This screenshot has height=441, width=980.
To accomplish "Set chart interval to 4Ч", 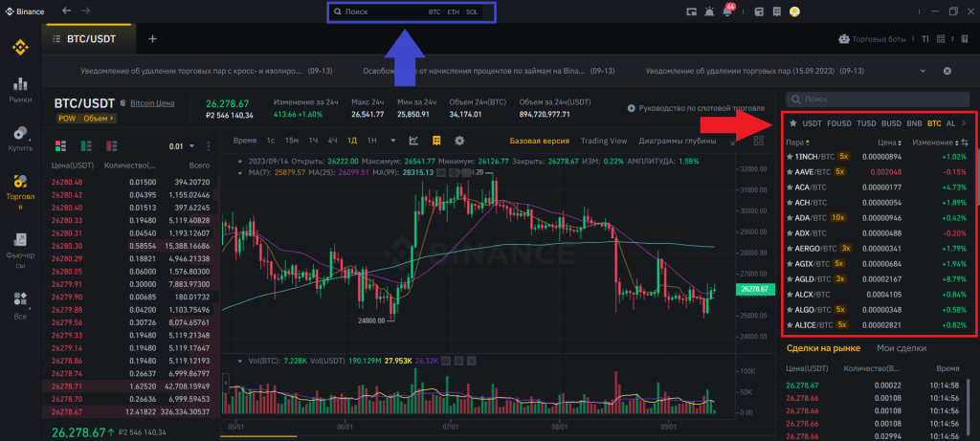I will (332, 141).
